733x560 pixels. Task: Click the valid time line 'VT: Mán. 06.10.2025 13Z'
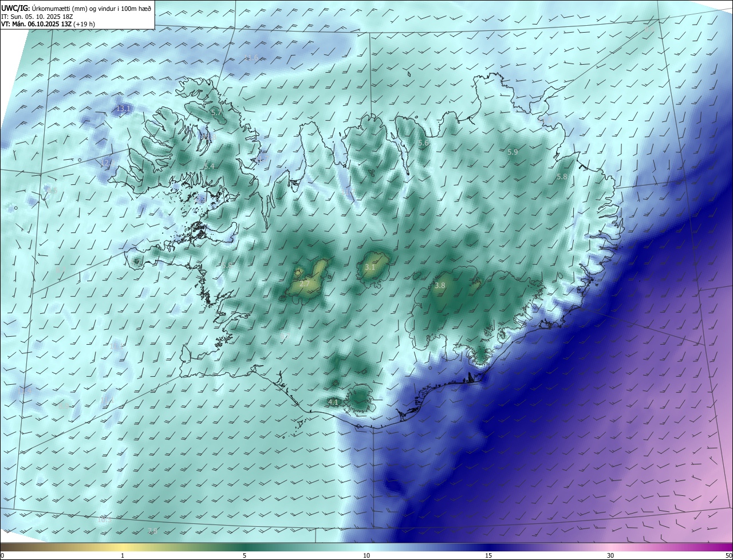(36, 24)
